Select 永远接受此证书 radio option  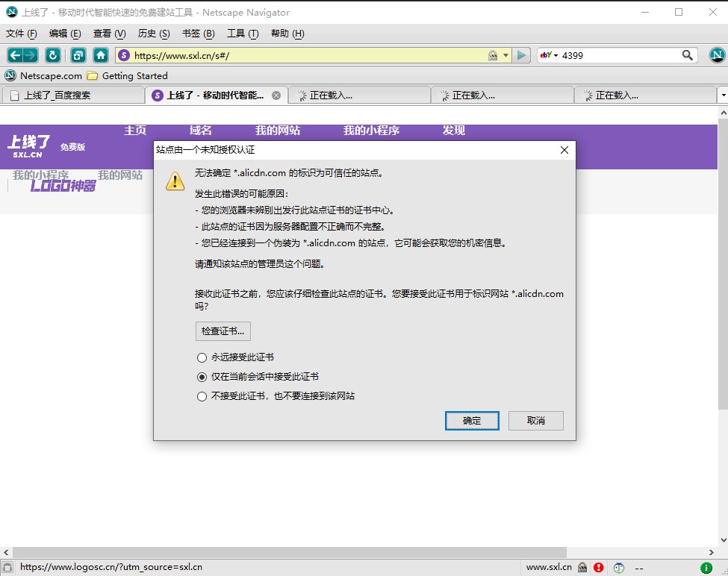(x=202, y=357)
